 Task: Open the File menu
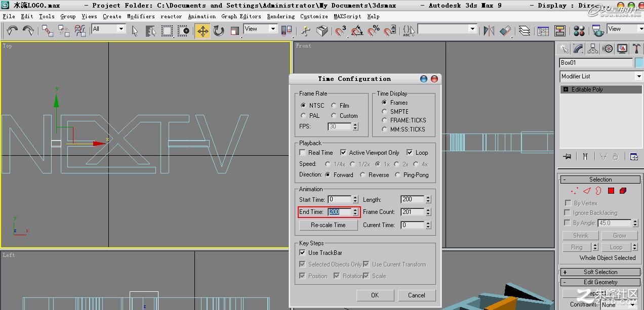pos(9,16)
